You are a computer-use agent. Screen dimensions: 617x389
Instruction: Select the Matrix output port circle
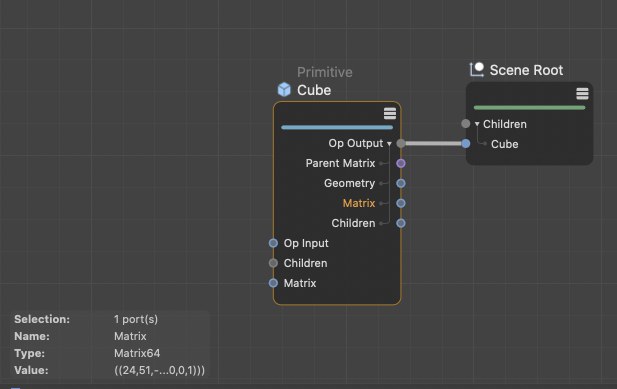coord(401,203)
